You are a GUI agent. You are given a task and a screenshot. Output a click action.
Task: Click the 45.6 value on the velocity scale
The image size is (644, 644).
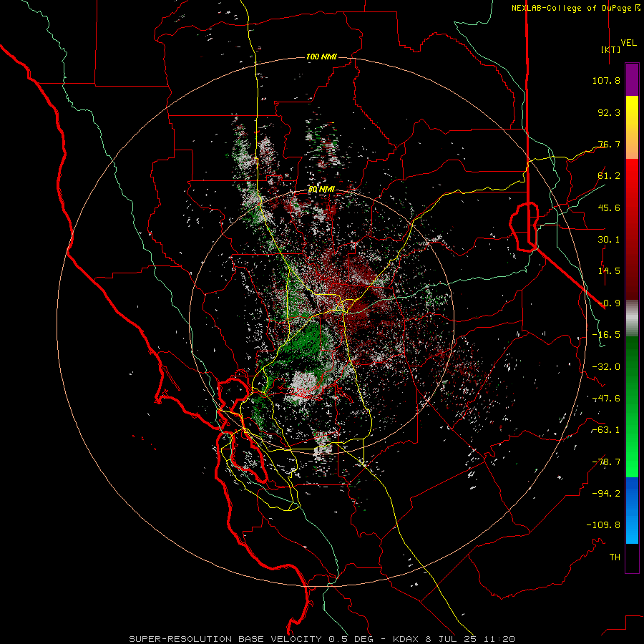coord(609,208)
